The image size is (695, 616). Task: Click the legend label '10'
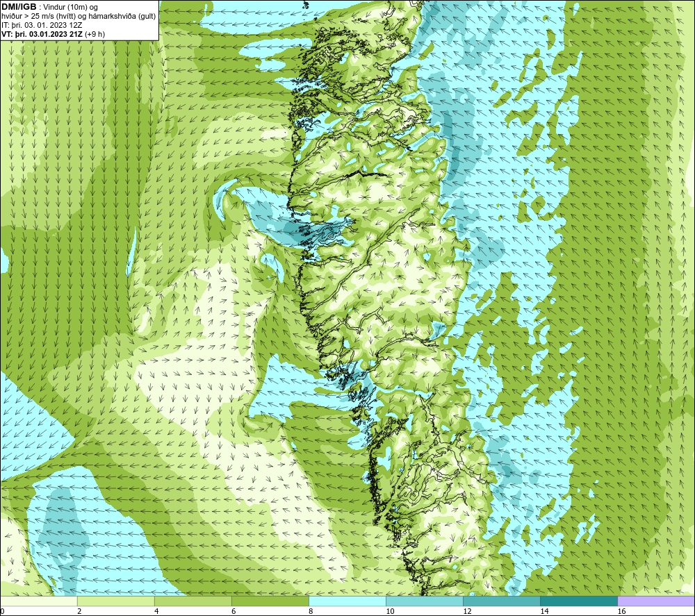pos(390,611)
